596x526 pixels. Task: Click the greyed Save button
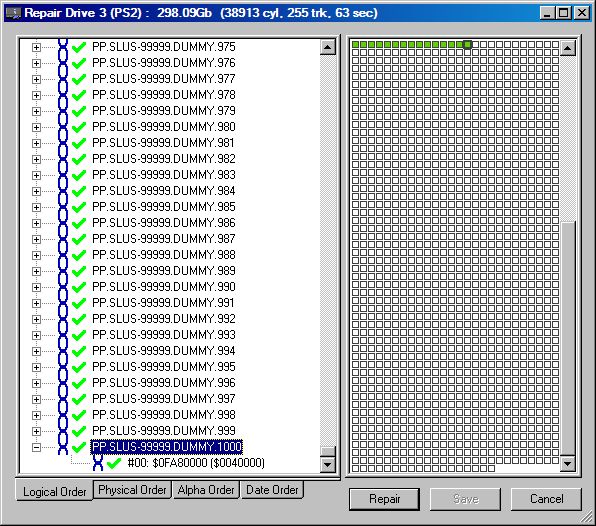466,499
